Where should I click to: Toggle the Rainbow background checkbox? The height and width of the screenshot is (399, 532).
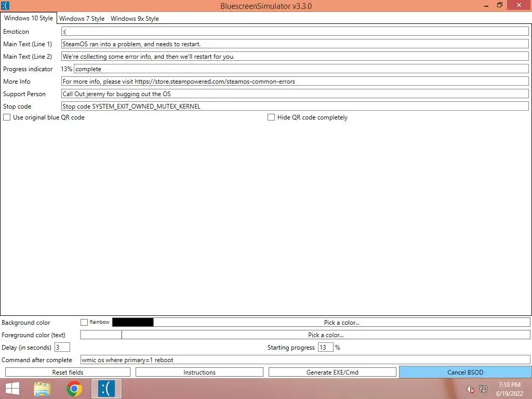point(84,322)
